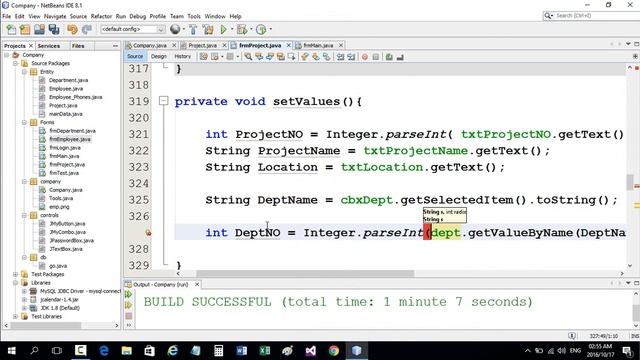Click the editor horizontal scrollbar thumb
Viewport: 640px width, 360px height.
[305, 273]
